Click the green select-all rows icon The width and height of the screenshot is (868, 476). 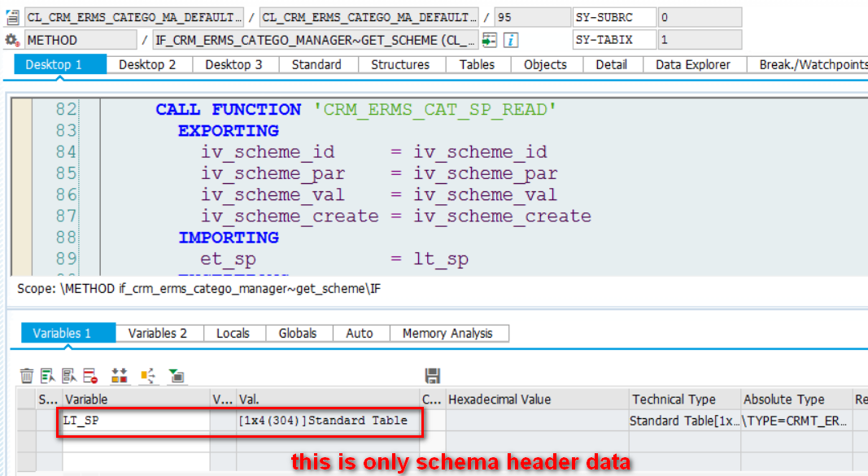[x=48, y=376]
